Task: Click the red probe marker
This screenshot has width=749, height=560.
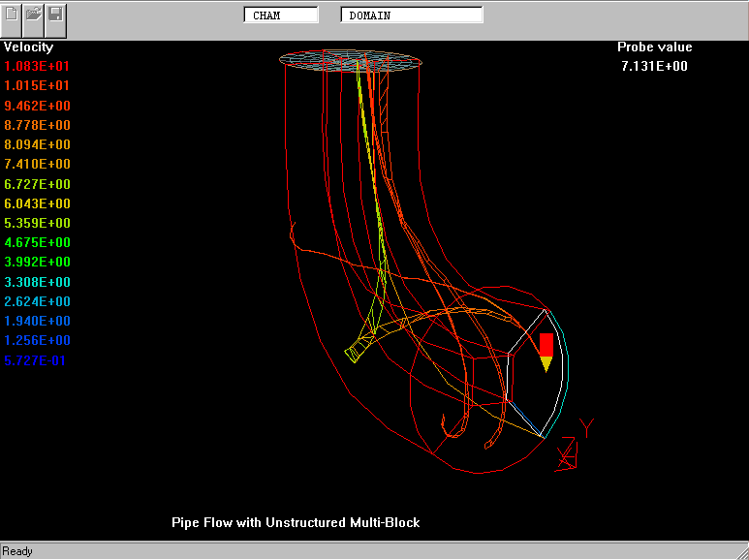Action: click(x=546, y=344)
